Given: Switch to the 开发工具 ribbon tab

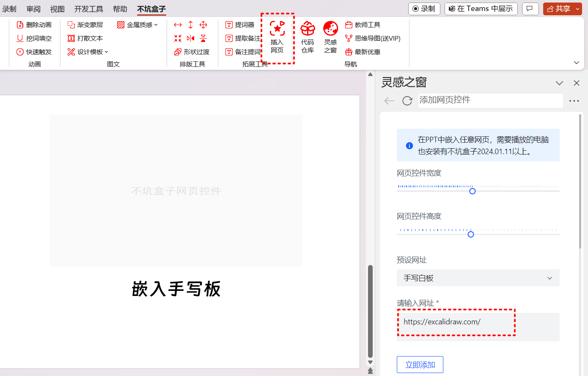Looking at the screenshot, I should [89, 9].
